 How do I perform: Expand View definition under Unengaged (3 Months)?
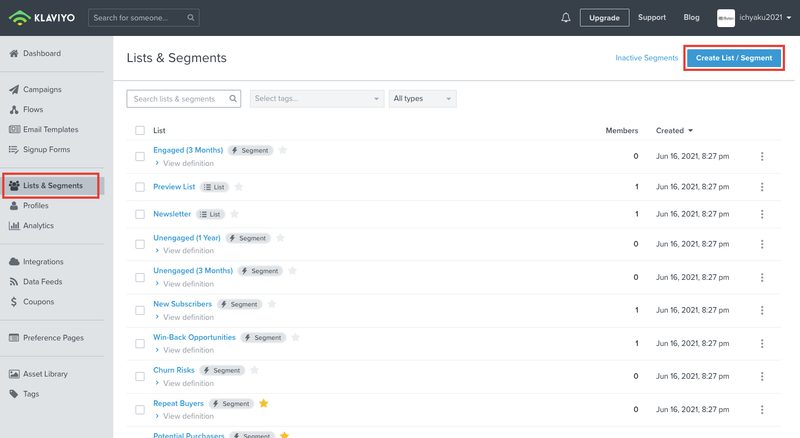(x=185, y=284)
